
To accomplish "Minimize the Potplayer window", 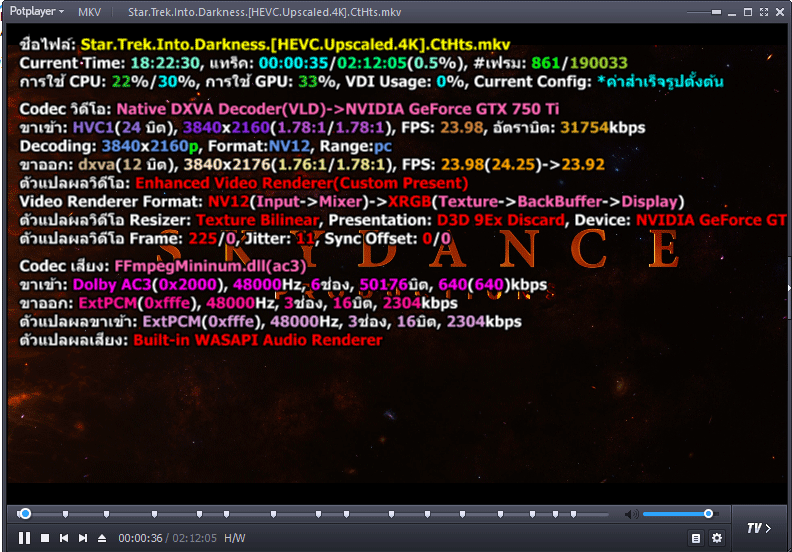I will click(732, 13).
